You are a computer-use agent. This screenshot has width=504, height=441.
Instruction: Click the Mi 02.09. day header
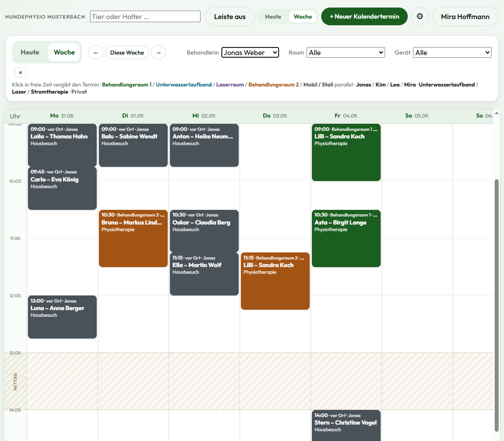point(204,116)
